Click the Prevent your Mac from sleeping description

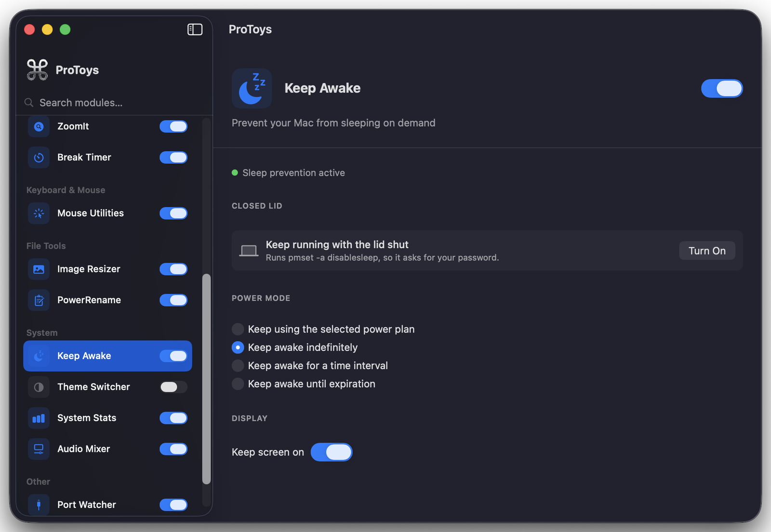pos(333,123)
